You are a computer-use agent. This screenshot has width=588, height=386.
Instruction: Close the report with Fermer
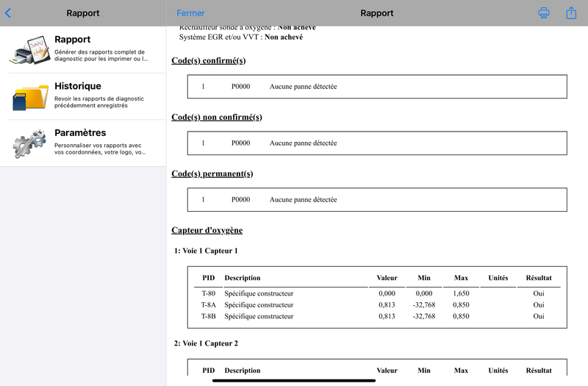point(190,13)
